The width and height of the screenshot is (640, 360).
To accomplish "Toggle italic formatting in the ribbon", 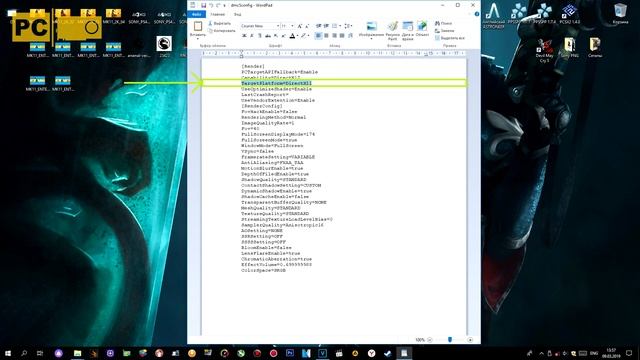I will (252, 36).
